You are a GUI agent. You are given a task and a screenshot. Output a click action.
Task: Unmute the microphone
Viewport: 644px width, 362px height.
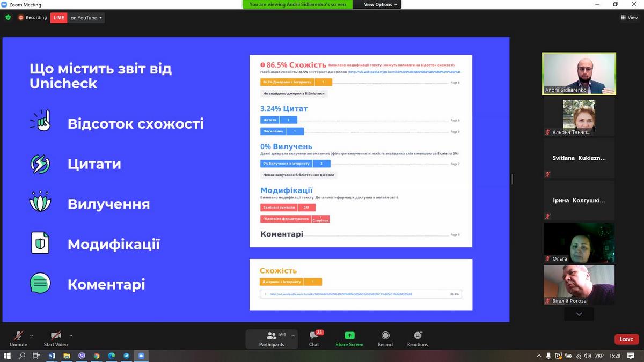point(18,339)
